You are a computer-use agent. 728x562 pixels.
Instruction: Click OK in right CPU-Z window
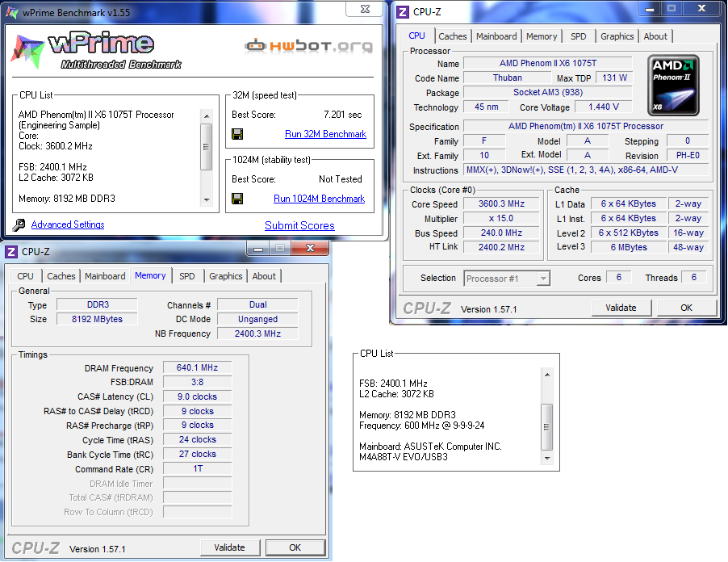(686, 308)
